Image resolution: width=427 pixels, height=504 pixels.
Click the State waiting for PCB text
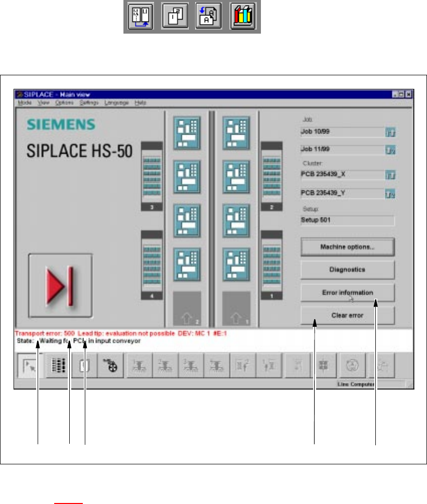79,341
